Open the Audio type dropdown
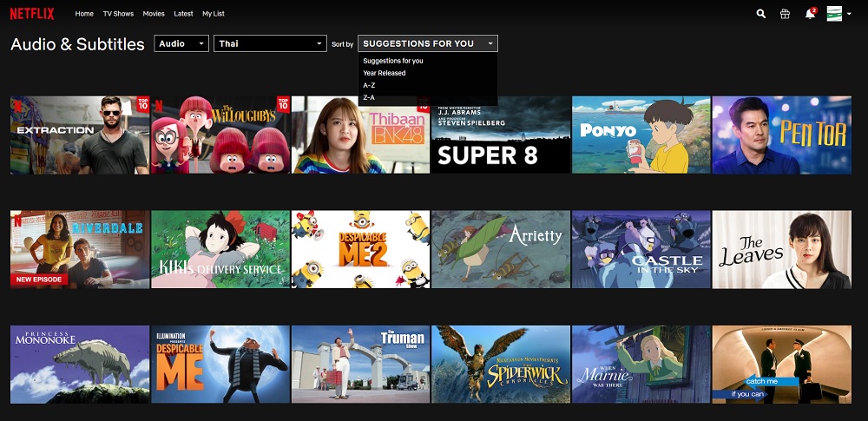Viewport: 868px width, 421px height. pos(181,43)
